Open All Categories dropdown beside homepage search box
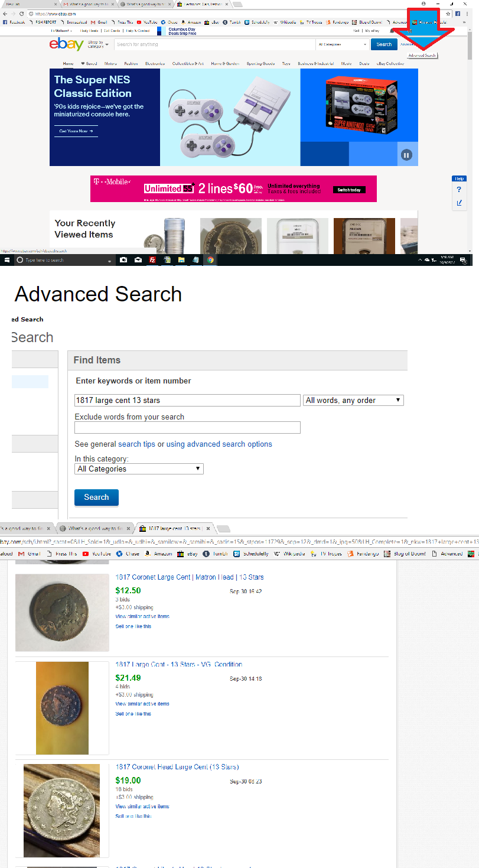This screenshot has width=479, height=868. [x=342, y=44]
